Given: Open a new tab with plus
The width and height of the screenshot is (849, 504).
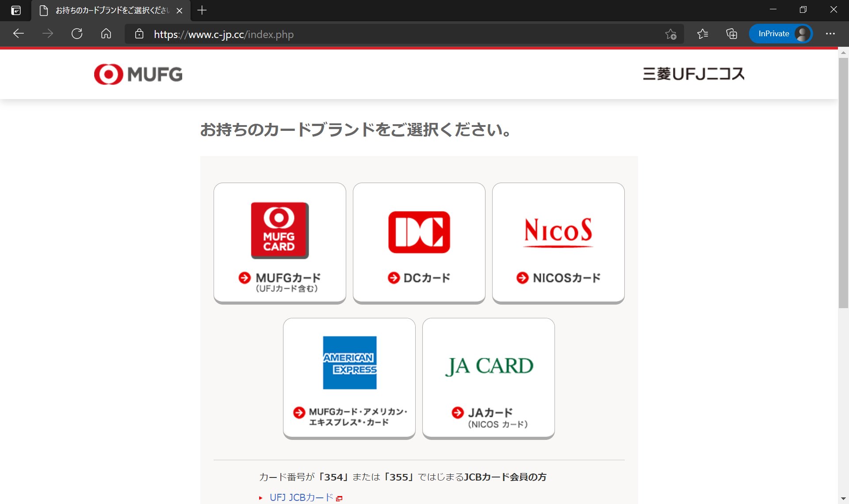Looking at the screenshot, I should (202, 10).
